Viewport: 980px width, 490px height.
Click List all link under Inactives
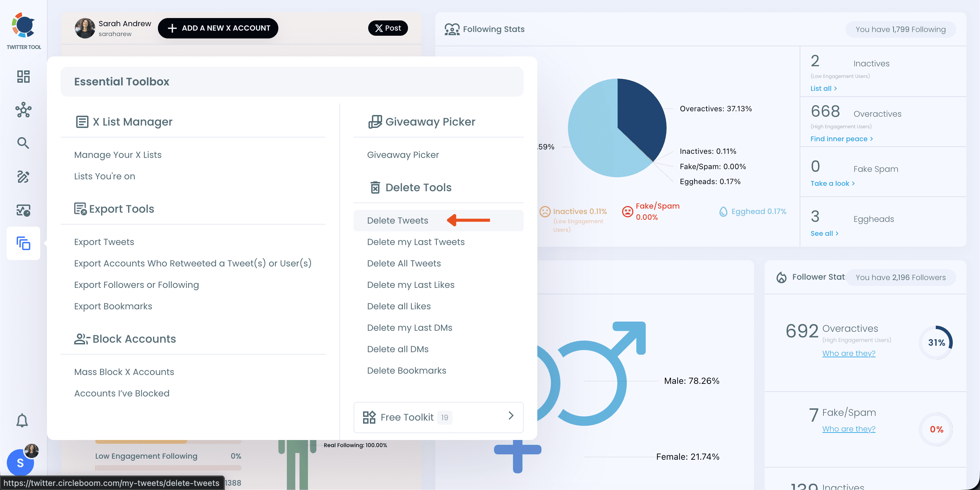(x=823, y=88)
